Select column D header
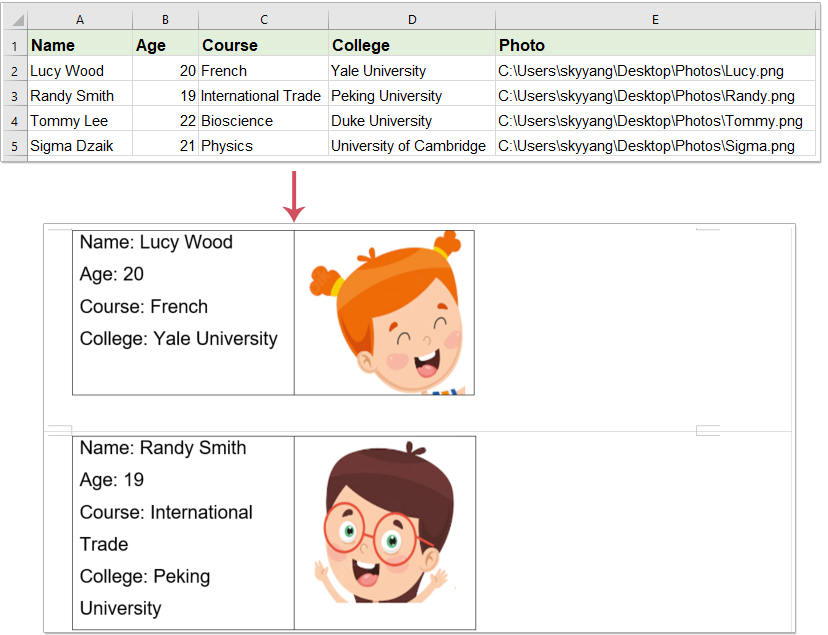 [x=411, y=20]
